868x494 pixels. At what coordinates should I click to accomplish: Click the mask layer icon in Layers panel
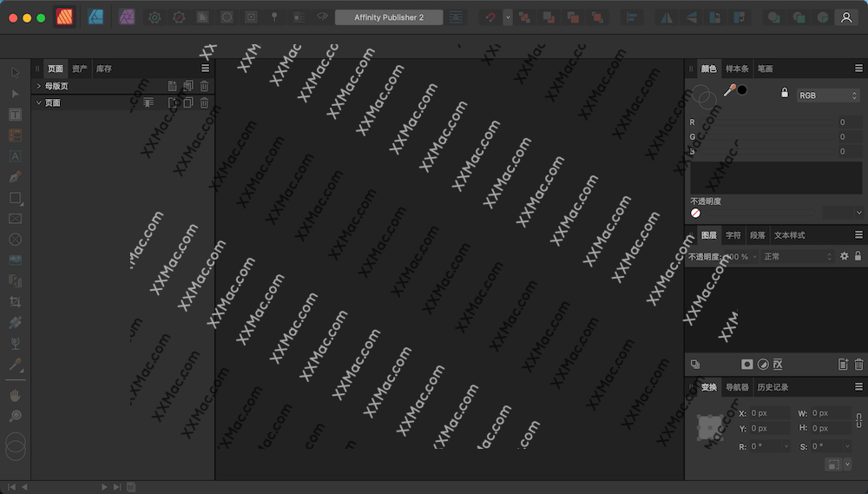point(746,365)
